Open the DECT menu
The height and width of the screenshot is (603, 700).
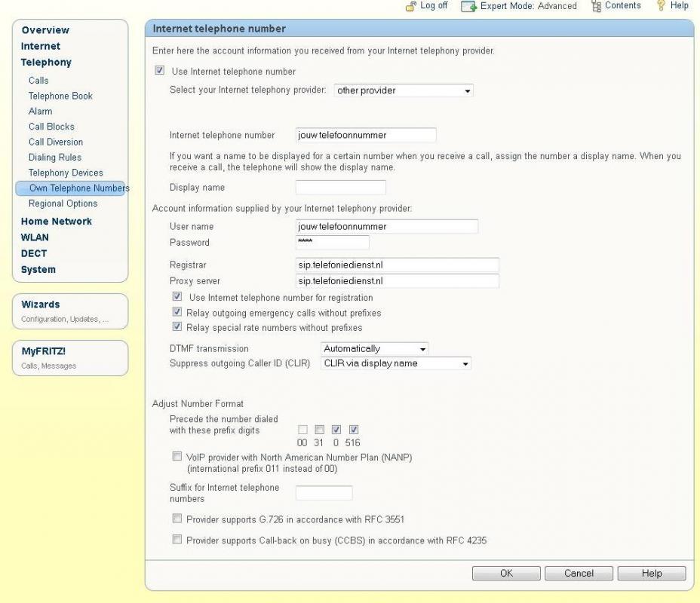34,253
